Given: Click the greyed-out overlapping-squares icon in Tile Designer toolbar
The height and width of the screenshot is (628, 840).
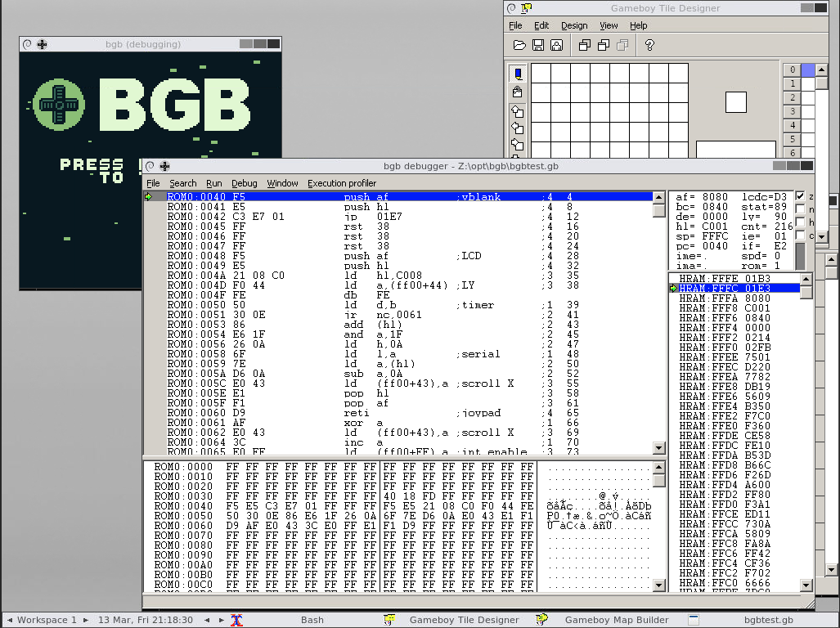Looking at the screenshot, I should tap(622, 46).
